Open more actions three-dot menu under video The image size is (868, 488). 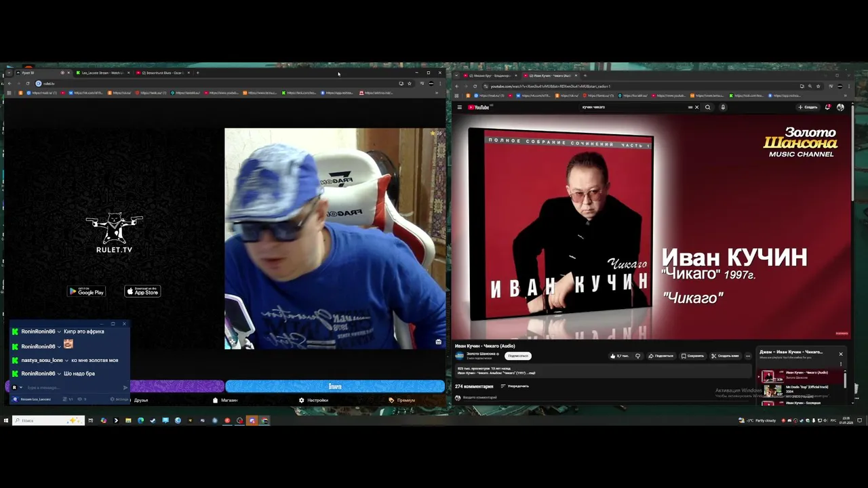tap(748, 356)
